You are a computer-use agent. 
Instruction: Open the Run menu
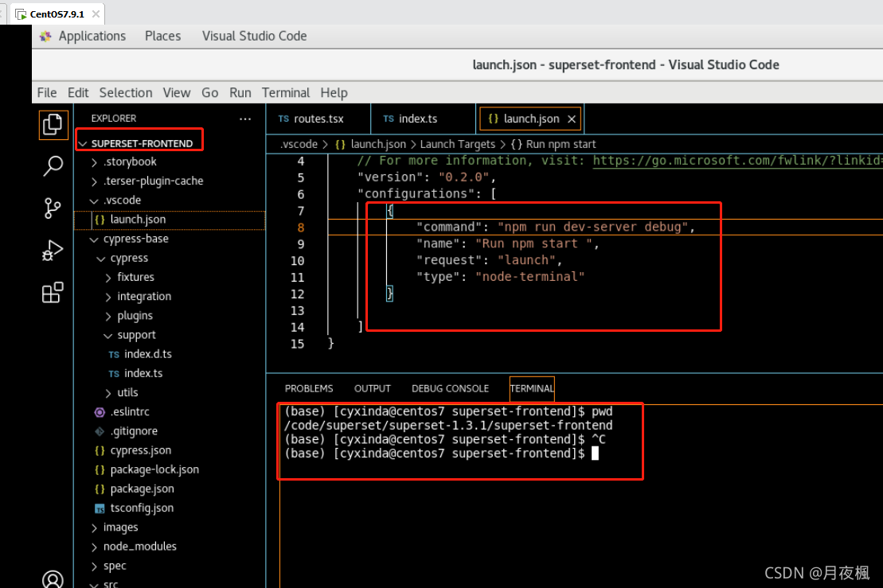click(240, 93)
